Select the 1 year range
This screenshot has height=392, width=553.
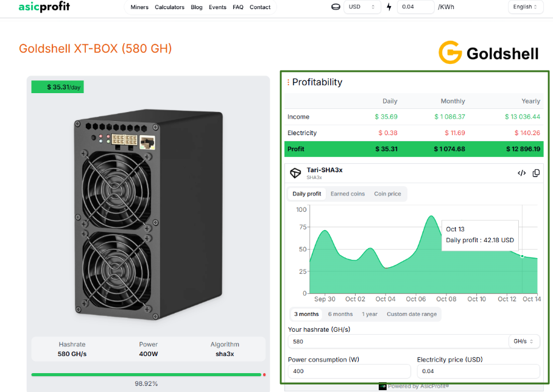(x=369, y=314)
